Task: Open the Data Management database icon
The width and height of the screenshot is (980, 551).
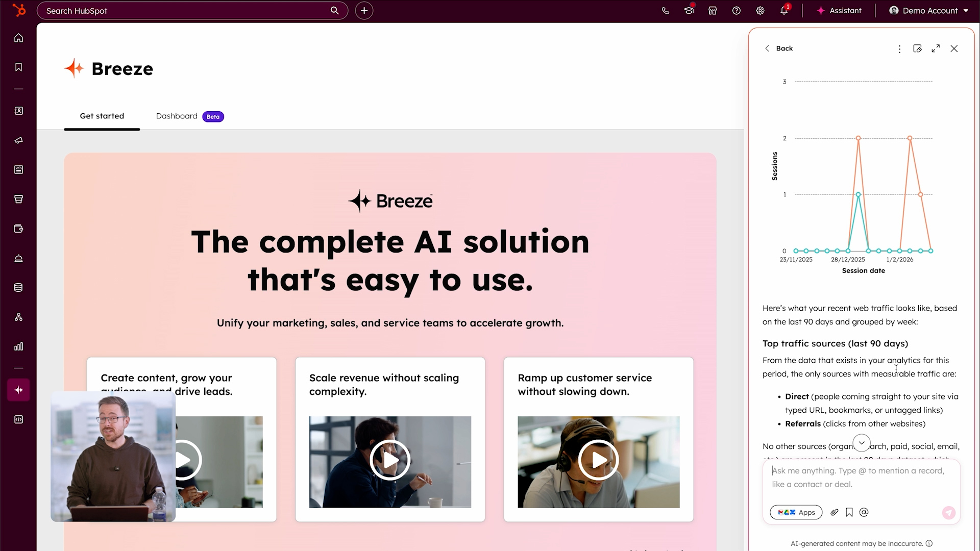Action: click(18, 287)
